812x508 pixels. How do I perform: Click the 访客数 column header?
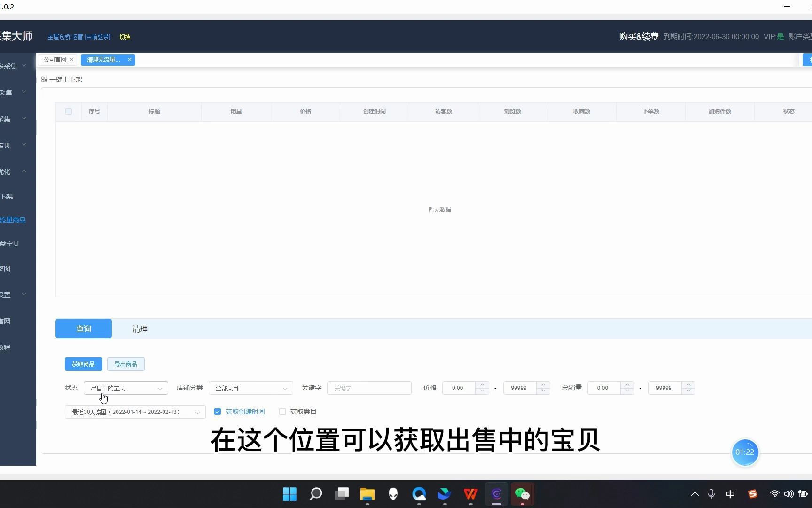pyautogui.click(x=444, y=111)
